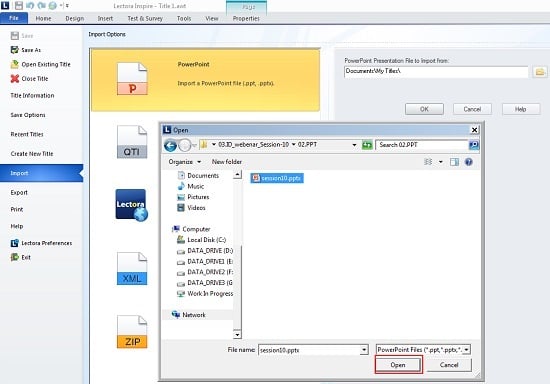Select Import in the File menu
This screenshot has width=550, height=384.
[41, 173]
